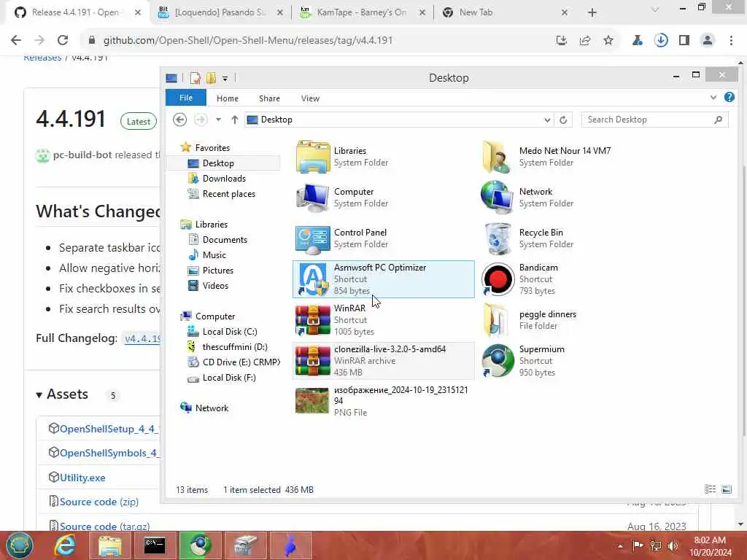Click OpenShellSymbols_4 asset link
747x560 pixels.
(x=109, y=453)
